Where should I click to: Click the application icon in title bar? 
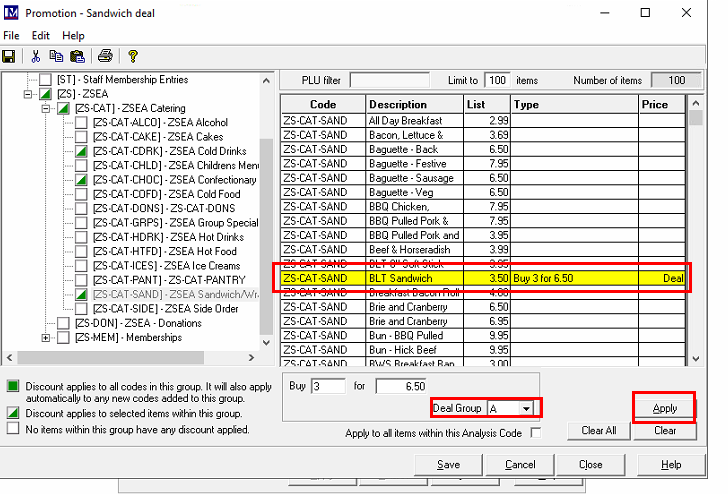coord(11,13)
